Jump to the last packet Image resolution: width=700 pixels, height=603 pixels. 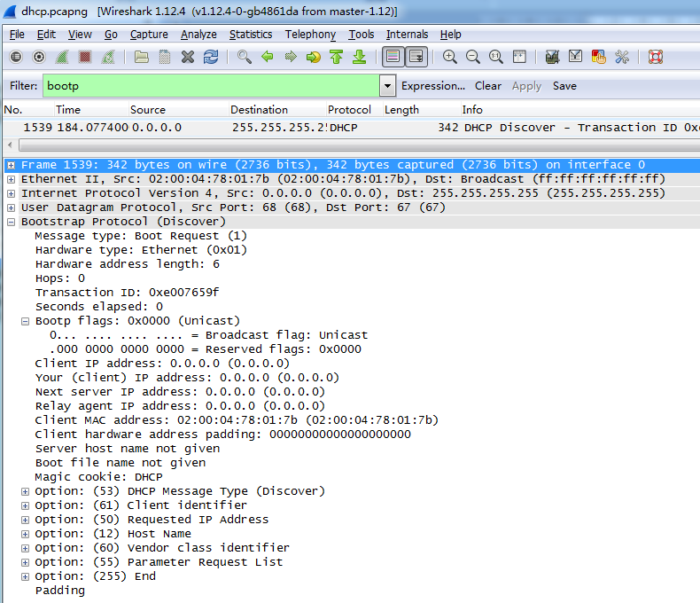pyautogui.click(x=360, y=57)
